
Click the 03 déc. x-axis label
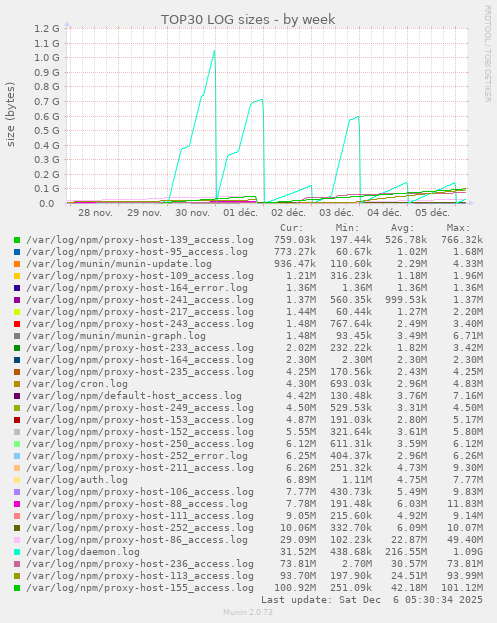point(336,213)
